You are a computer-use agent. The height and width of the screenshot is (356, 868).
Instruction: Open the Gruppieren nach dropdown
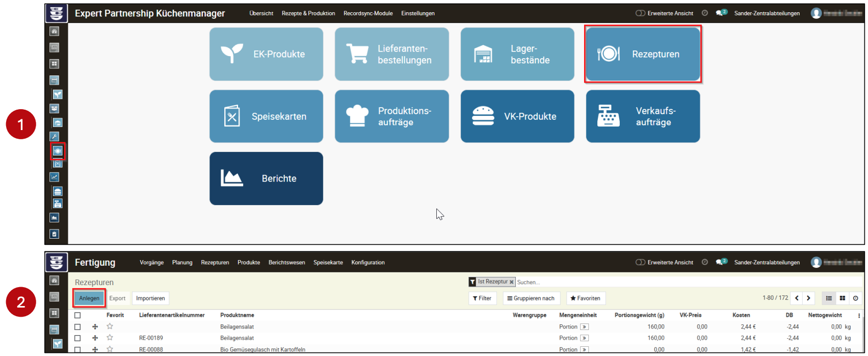(x=531, y=298)
